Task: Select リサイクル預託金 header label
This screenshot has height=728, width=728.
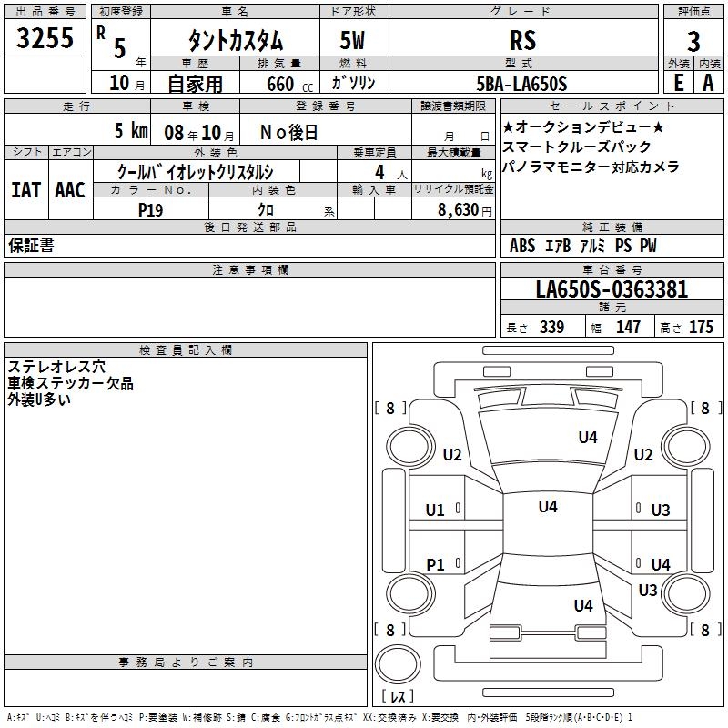Action: click(453, 189)
